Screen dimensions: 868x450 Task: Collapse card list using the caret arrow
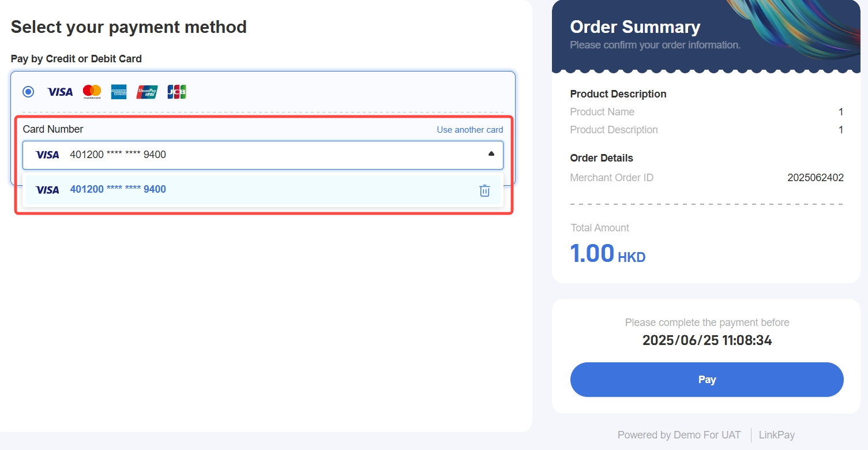point(491,154)
